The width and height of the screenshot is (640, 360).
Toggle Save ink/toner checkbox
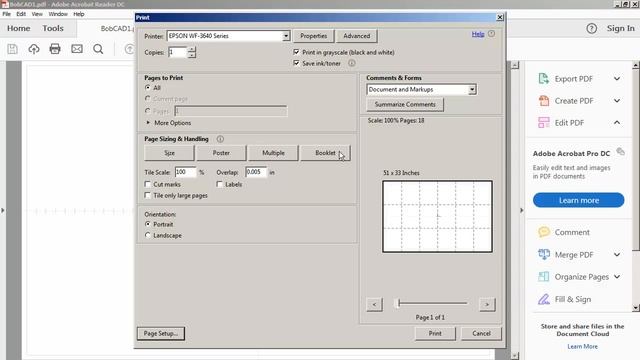296,63
